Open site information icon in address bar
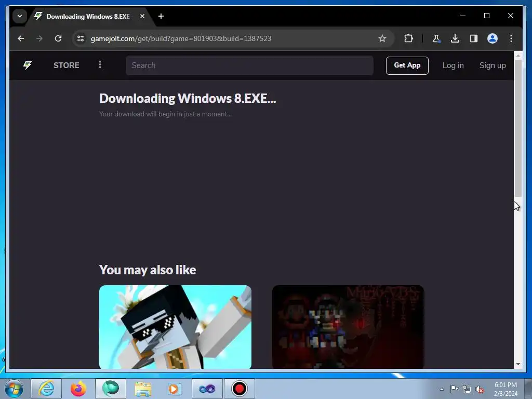Image resolution: width=532 pixels, height=399 pixels. (81, 38)
